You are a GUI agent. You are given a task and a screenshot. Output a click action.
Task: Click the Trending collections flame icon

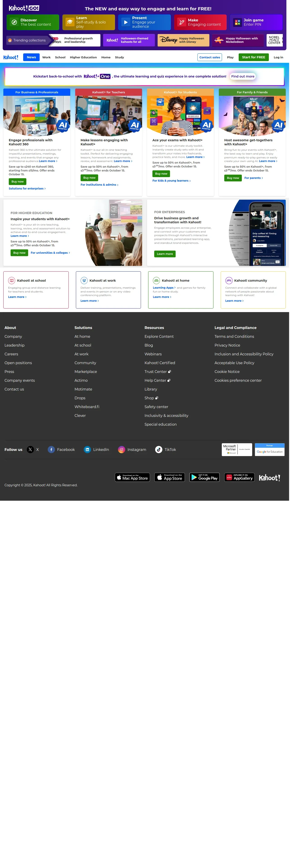tap(10, 40)
